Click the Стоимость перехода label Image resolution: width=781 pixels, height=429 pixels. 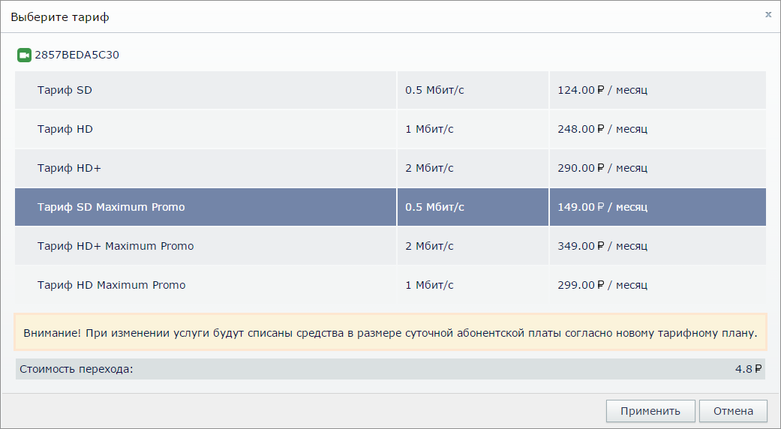pyautogui.click(x=77, y=369)
